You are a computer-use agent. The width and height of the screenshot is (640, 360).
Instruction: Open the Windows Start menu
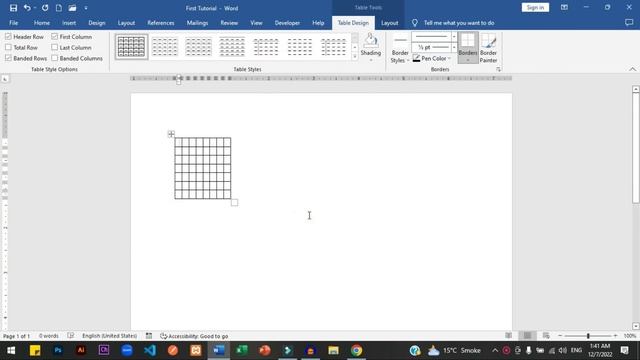pyautogui.click(x=11, y=350)
